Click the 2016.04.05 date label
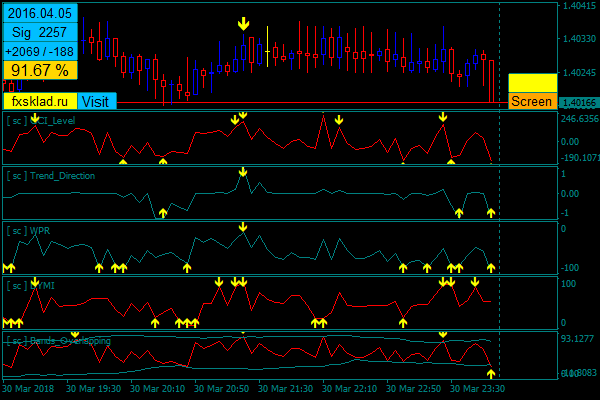 coord(40,13)
